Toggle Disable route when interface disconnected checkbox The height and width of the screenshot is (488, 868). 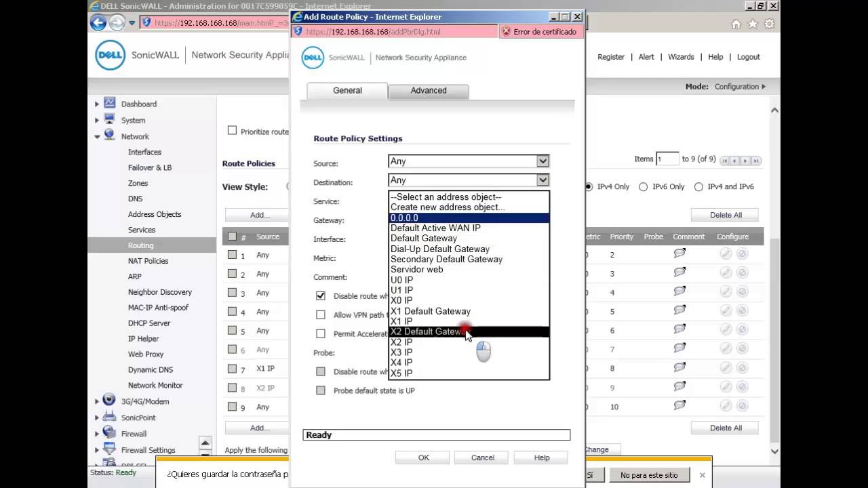click(x=321, y=296)
